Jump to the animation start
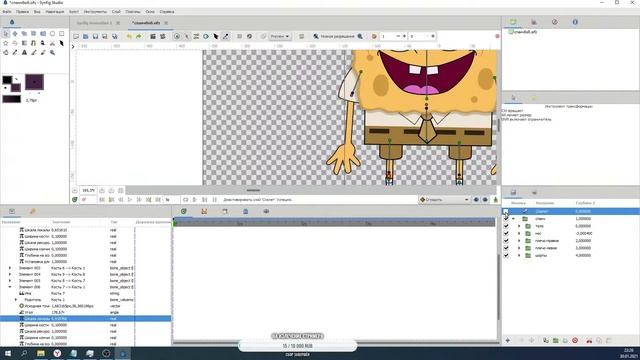The height and width of the screenshot is (360, 640). click(102, 200)
